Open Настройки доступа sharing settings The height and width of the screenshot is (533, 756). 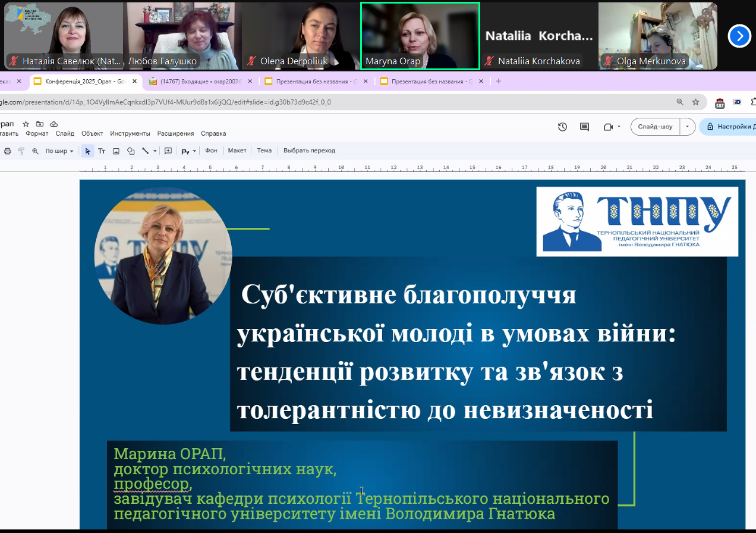(730, 127)
